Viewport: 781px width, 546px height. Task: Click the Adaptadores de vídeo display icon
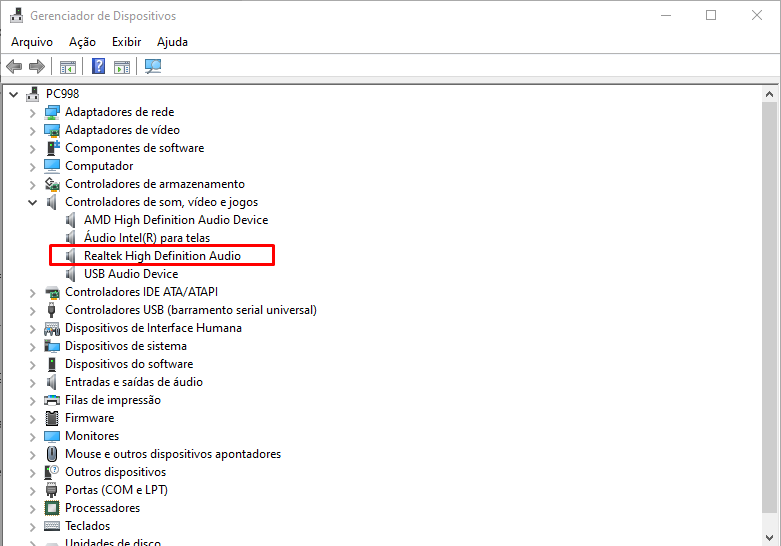52,130
